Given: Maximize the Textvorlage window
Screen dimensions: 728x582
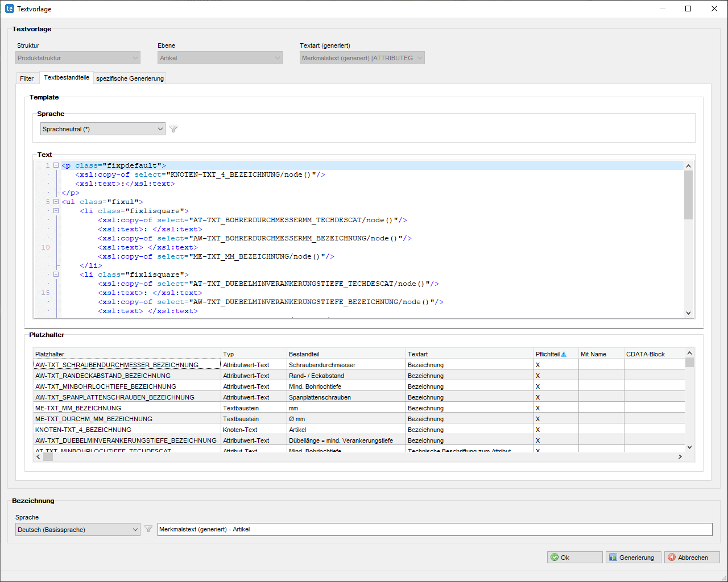Looking at the screenshot, I should [x=688, y=9].
